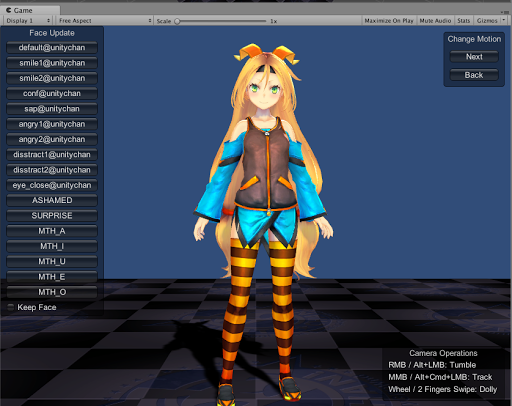This screenshot has width=512, height=406.
Task: Open the Display 1 dropdown
Action: [x=28, y=21]
